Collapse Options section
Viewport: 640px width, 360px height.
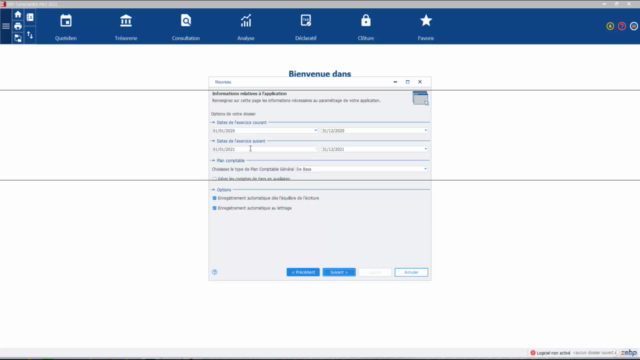coord(213,190)
